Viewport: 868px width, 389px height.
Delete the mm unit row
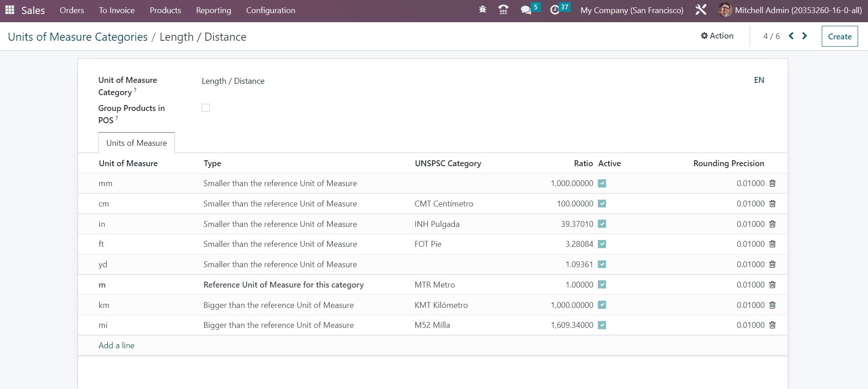[772, 183]
